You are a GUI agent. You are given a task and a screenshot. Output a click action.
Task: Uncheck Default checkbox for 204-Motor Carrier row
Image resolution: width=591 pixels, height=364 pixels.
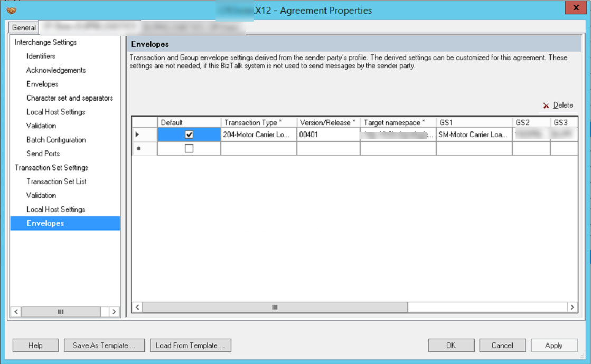(189, 135)
